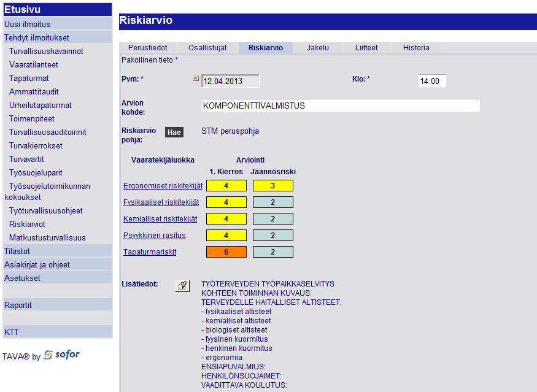
Task: Click the '- kemialliset altisteet' text line
Action: point(236,321)
